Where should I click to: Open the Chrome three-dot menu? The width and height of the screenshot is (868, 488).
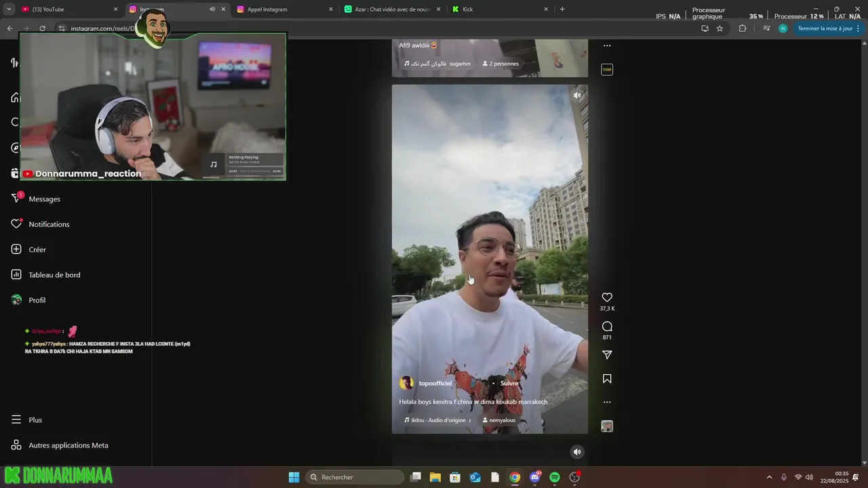tap(859, 28)
